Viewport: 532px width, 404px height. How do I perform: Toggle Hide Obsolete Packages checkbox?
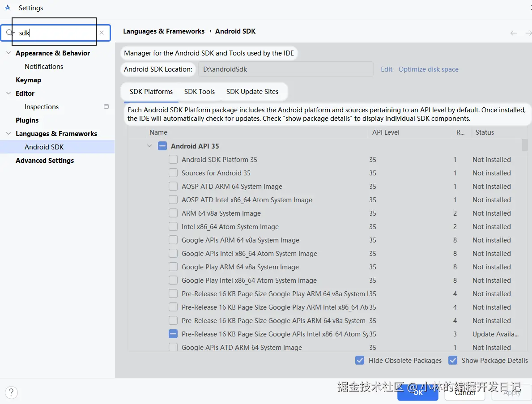[360, 360]
